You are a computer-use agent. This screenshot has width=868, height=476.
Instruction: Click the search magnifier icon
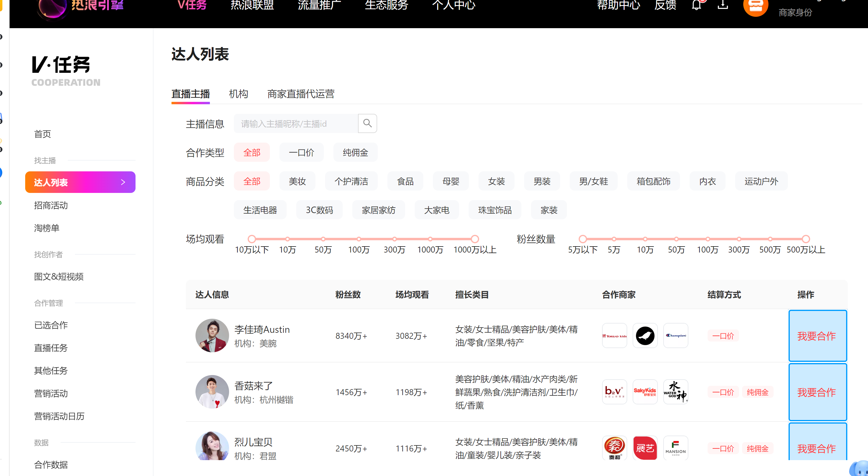pyautogui.click(x=367, y=123)
